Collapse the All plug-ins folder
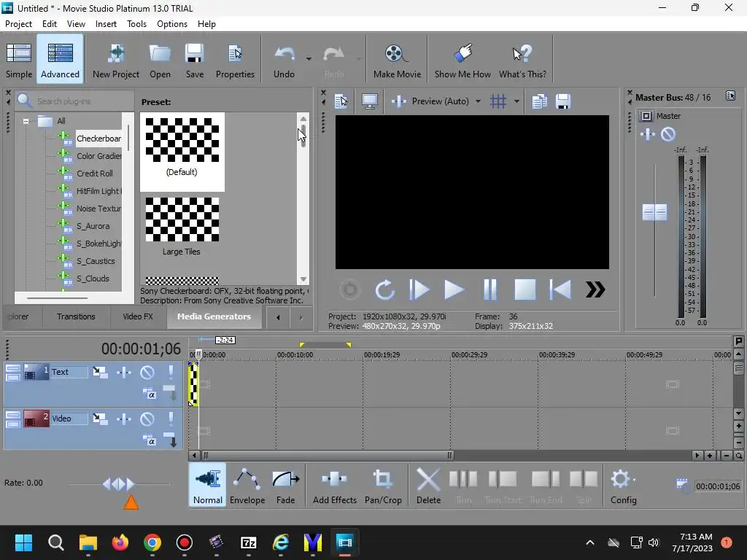This screenshot has width=747, height=560. pyautogui.click(x=26, y=121)
